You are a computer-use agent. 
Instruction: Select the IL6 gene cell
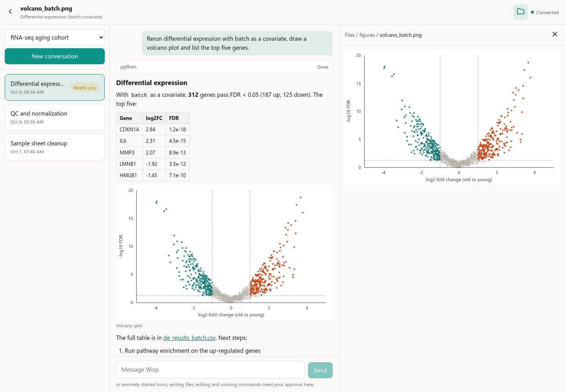point(129,141)
